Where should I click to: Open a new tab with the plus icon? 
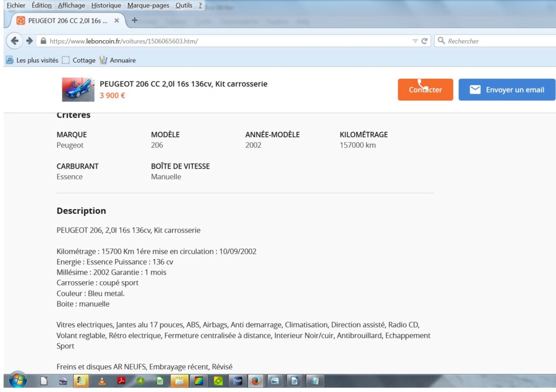(135, 20)
